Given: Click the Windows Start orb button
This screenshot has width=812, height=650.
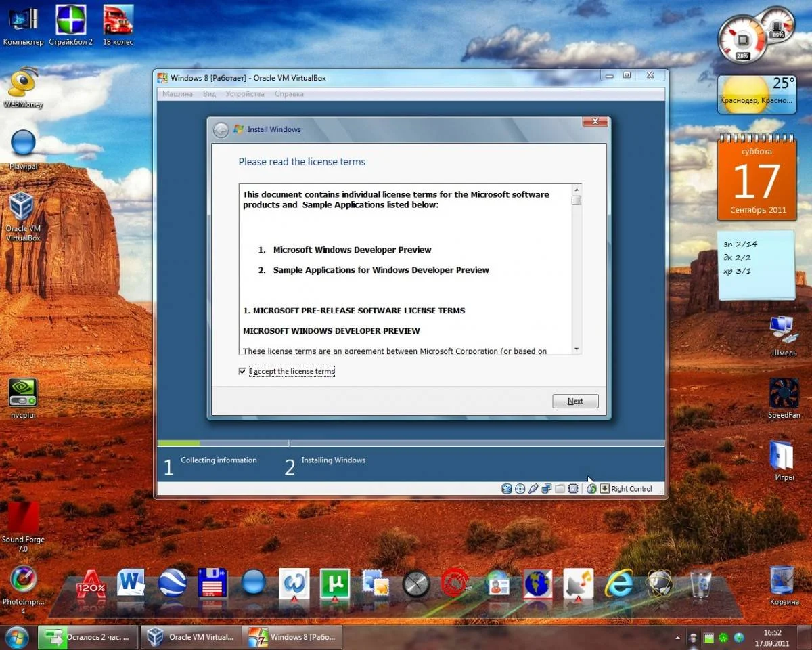Looking at the screenshot, I should click(x=17, y=636).
